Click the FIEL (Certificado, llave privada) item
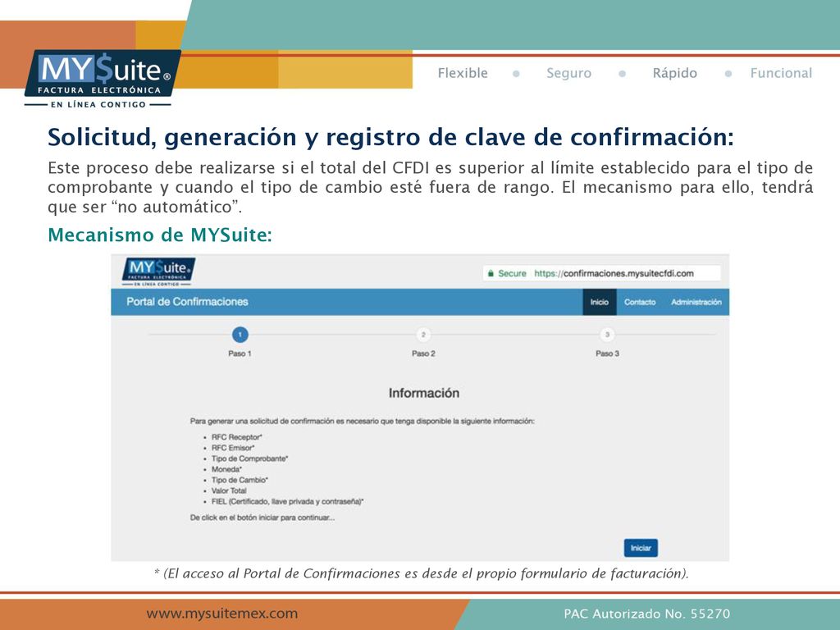Viewport: 840px width, 630px height. 287,501
